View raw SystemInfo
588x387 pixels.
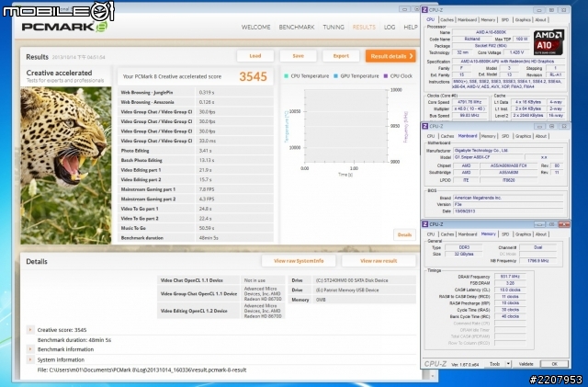coord(299,261)
